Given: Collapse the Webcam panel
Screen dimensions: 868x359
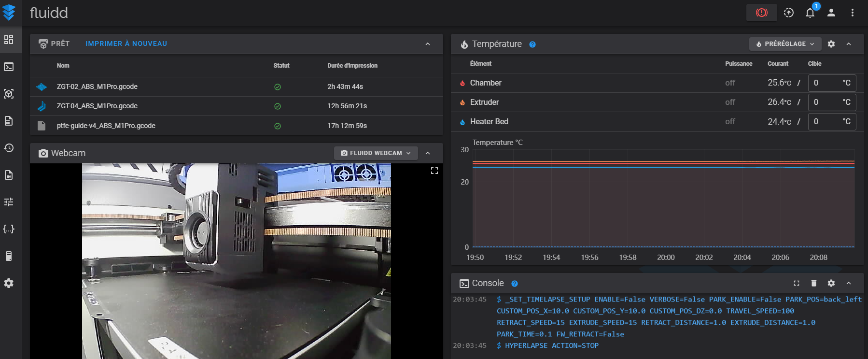Looking at the screenshot, I should click(428, 153).
